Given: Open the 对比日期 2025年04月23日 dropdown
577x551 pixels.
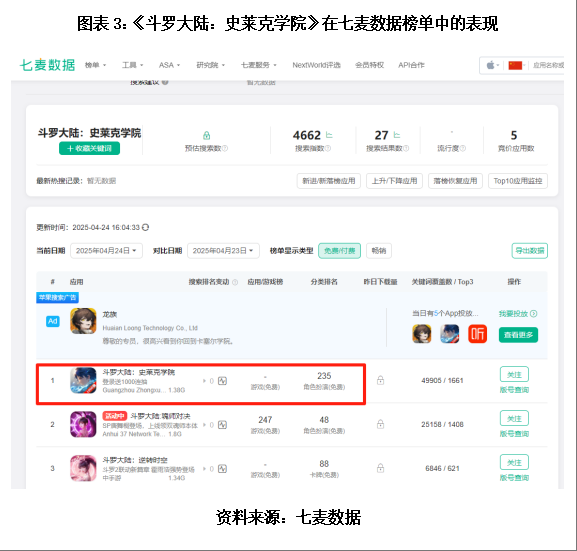Looking at the screenshot, I should point(223,251).
